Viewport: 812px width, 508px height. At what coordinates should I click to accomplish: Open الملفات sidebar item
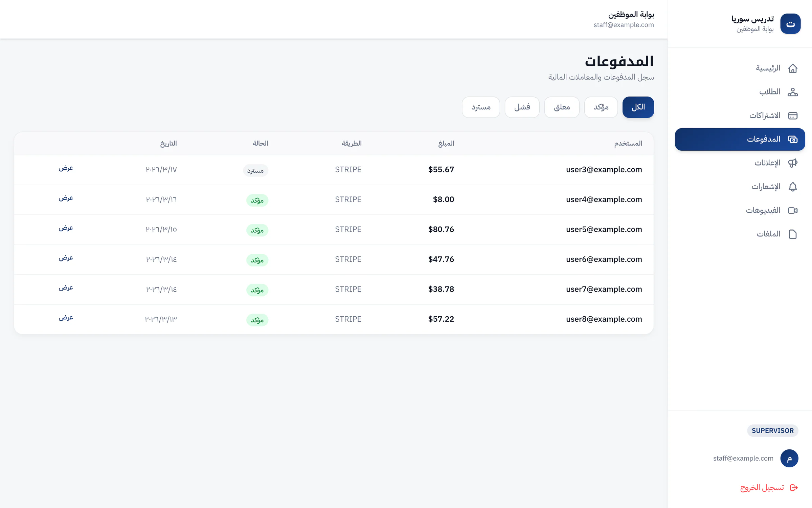pyautogui.click(x=740, y=234)
